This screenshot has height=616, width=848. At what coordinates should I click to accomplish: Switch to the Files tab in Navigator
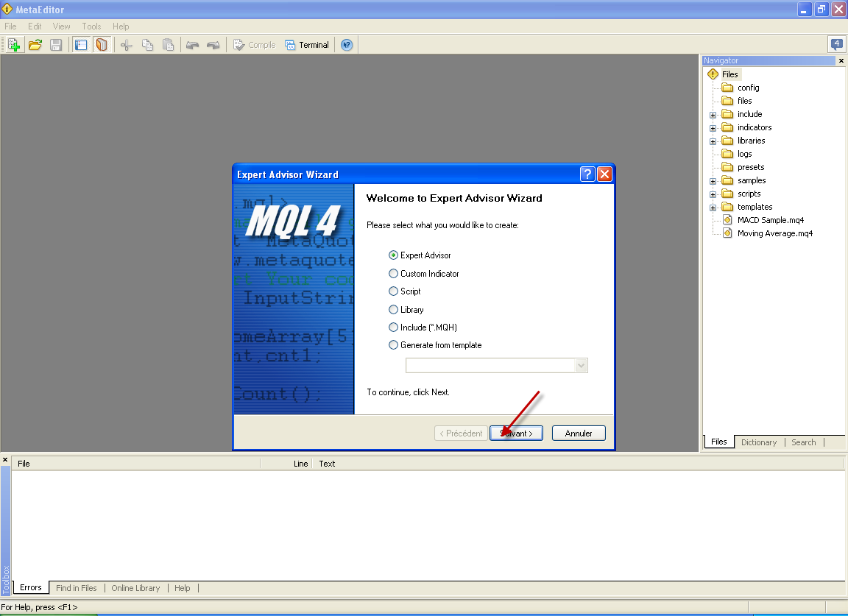pos(718,442)
